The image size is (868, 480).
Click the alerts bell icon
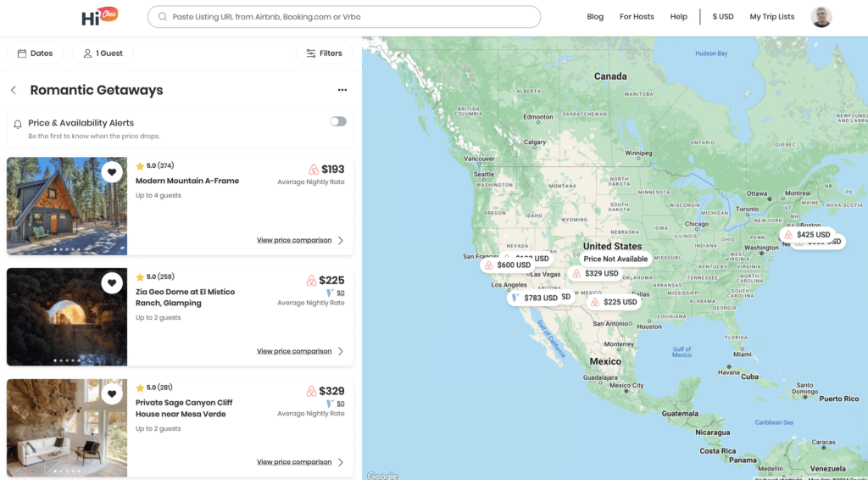coord(18,124)
